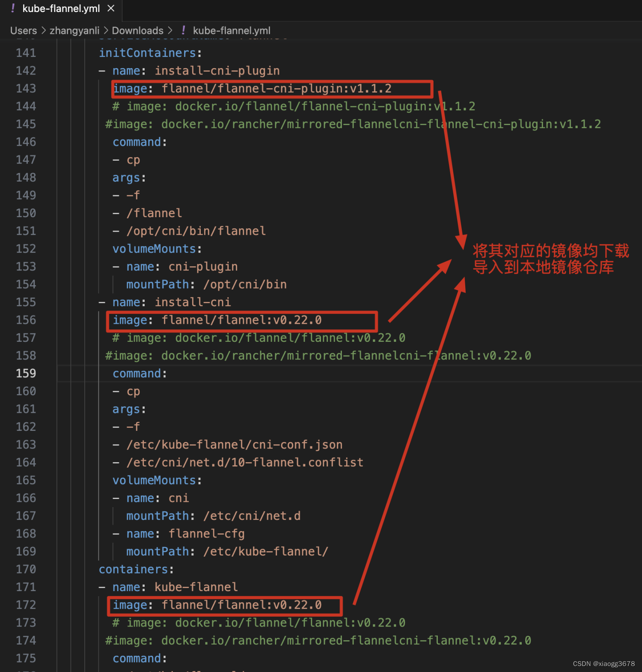
Task: Click mountPath /etc/kube-flannel/ value
Action: point(266,551)
